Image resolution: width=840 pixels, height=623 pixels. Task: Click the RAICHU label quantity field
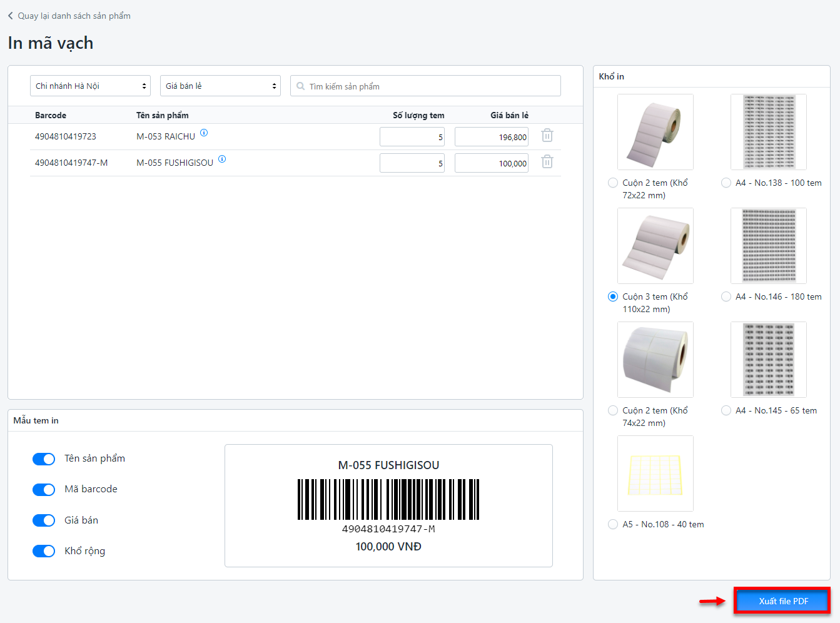coord(412,137)
